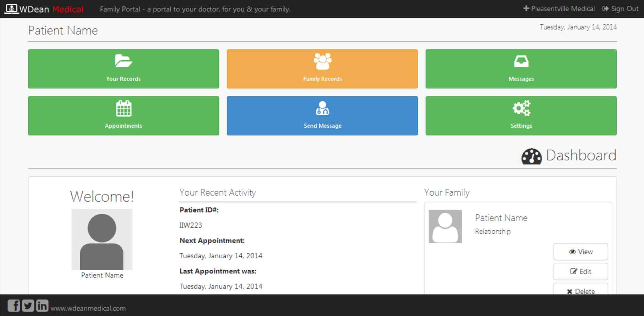Click the WDean Medical brand name

(x=51, y=9)
